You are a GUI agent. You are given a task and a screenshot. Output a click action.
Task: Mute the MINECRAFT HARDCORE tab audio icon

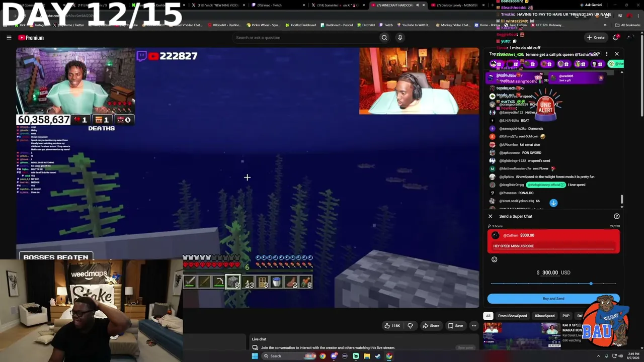click(419, 5)
